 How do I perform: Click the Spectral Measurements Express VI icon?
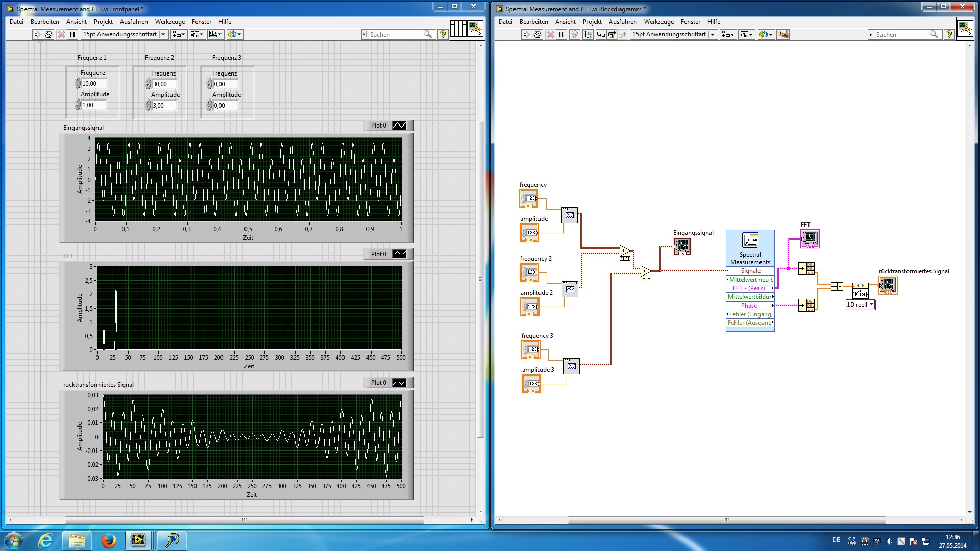(x=750, y=240)
